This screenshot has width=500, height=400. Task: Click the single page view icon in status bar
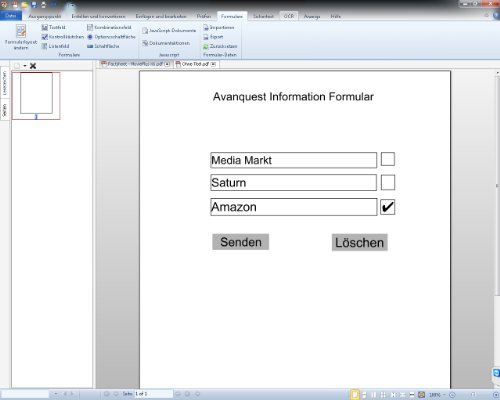(x=355, y=395)
